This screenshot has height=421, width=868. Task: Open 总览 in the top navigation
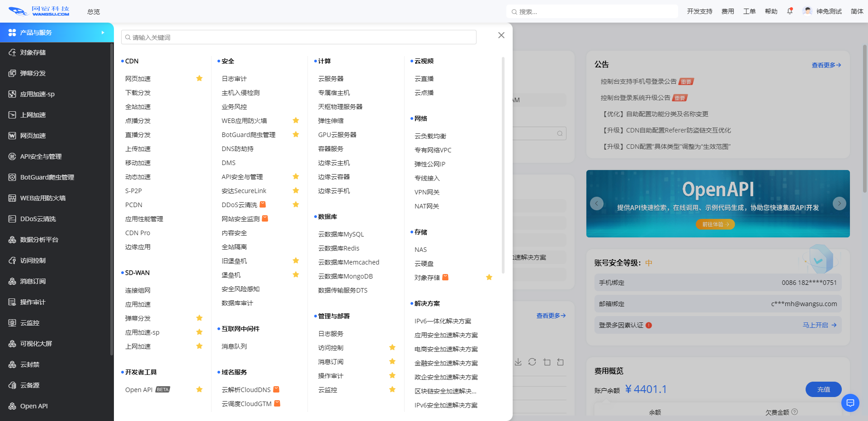point(94,12)
